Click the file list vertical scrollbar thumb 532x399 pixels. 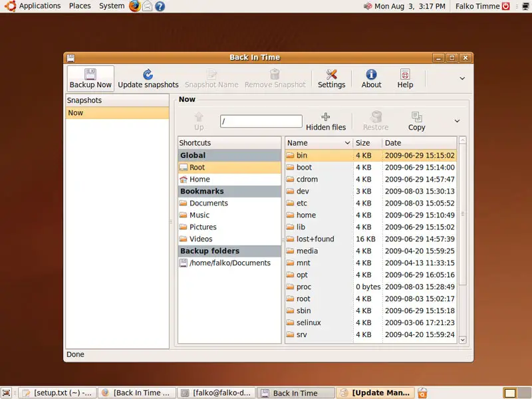pyautogui.click(x=462, y=214)
